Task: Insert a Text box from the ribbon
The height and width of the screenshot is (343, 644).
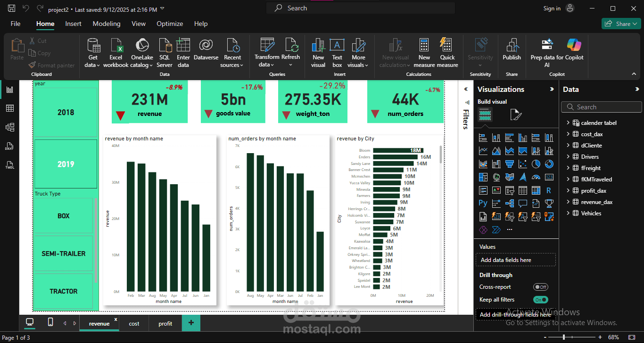Action: [x=337, y=53]
